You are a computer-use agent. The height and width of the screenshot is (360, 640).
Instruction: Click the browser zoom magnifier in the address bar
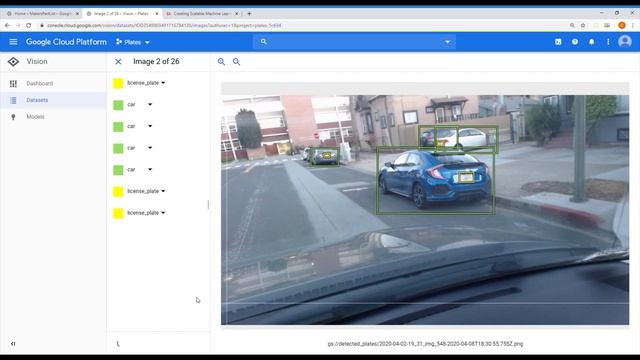click(x=572, y=25)
